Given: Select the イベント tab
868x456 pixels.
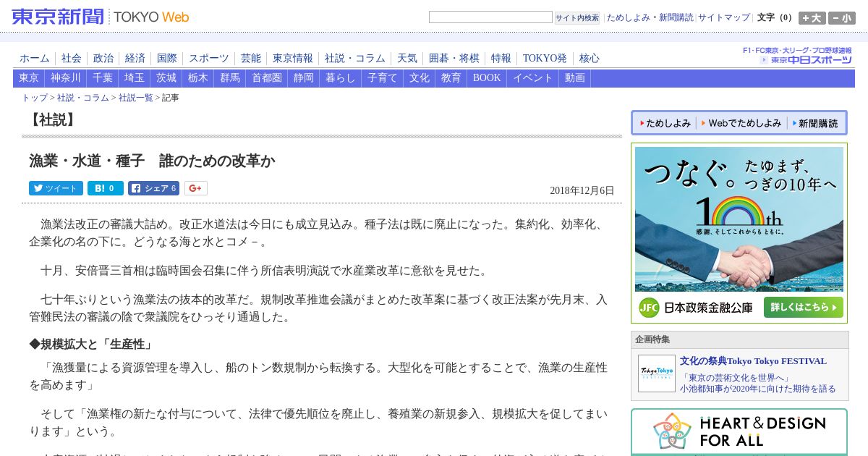Looking at the screenshot, I should coord(533,78).
